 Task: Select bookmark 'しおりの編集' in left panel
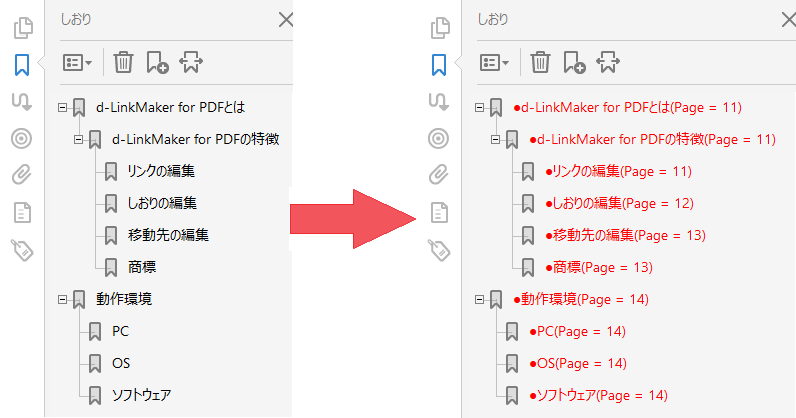coord(162,203)
